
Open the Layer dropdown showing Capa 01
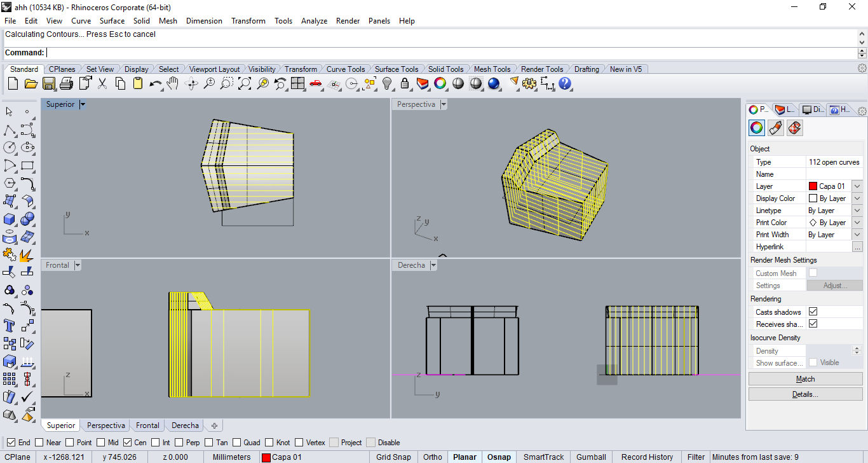click(x=857, y=186)
